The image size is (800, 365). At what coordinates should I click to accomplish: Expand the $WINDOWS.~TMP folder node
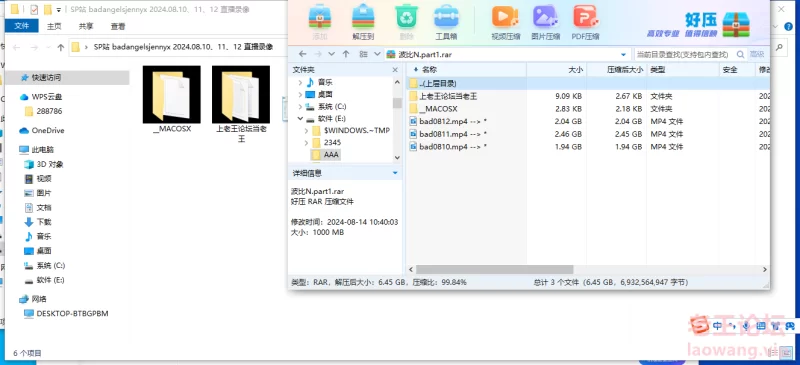pyautogui.click(x=307, y=131)
